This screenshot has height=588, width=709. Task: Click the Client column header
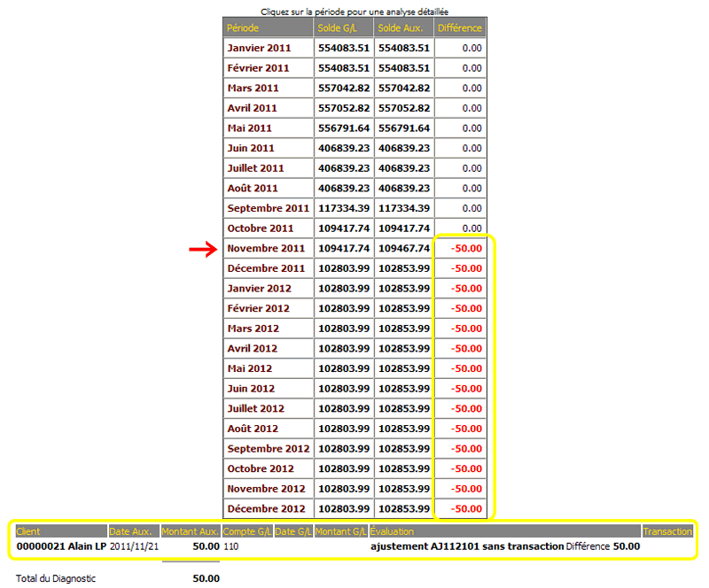pos(61,531)
